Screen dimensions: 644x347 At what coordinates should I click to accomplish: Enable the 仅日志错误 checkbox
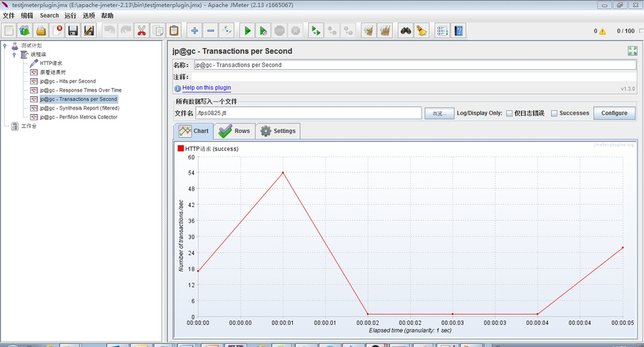tap(510, 114)
